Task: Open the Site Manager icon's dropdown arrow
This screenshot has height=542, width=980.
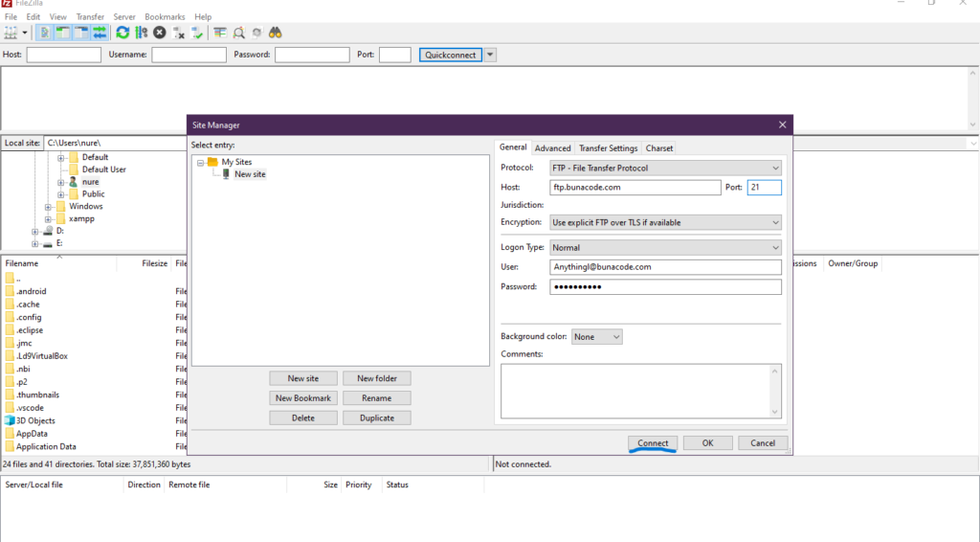Action: point(25,33)
